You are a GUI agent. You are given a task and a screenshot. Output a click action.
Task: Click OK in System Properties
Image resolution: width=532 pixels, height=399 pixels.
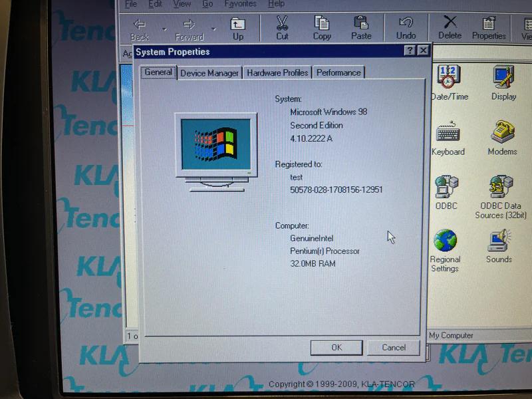pos(336,347)
